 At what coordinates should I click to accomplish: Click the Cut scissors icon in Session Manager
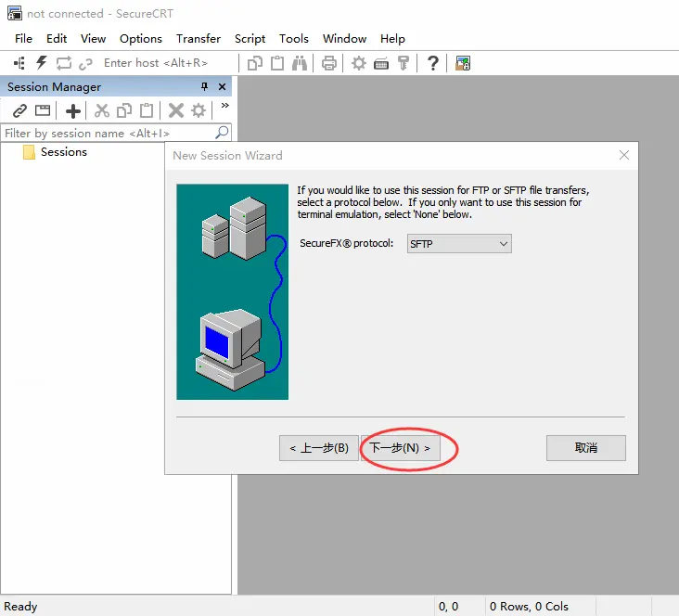click(x=102, y=110)
